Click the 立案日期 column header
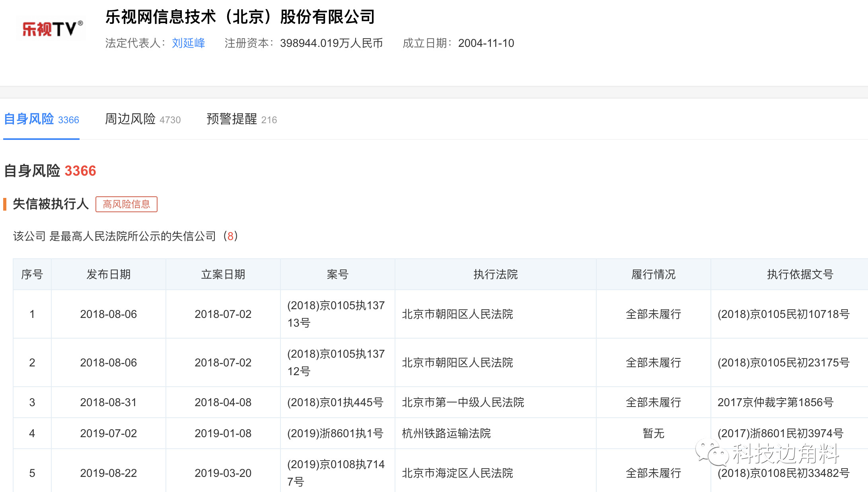This screenshot has height=492, width=868. [223, 274]
